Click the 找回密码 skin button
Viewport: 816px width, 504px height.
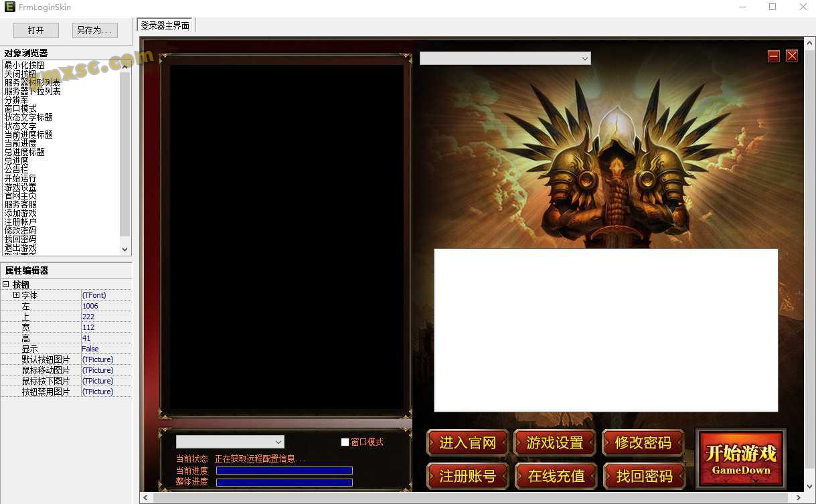[644, 477]
